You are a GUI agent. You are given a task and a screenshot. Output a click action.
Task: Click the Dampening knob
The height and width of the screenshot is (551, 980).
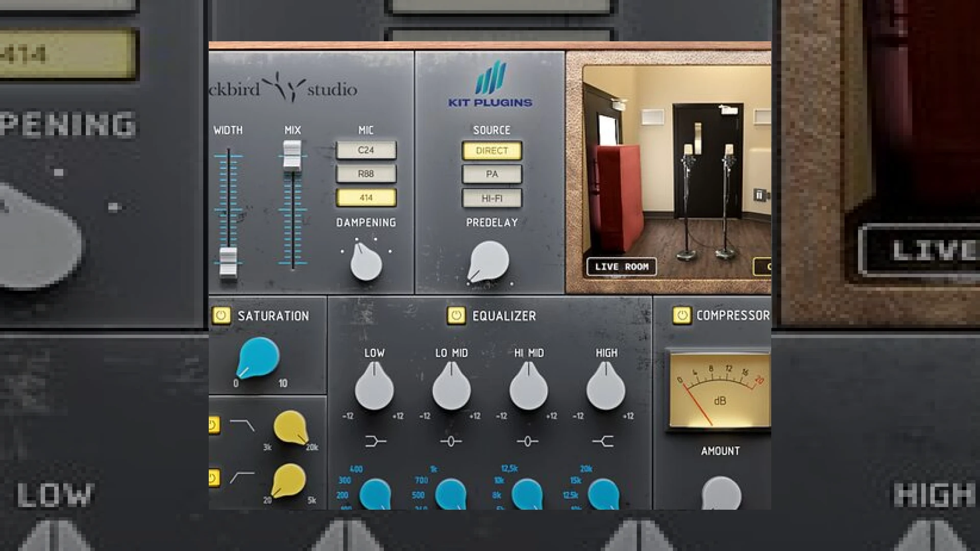click(365, 262)
